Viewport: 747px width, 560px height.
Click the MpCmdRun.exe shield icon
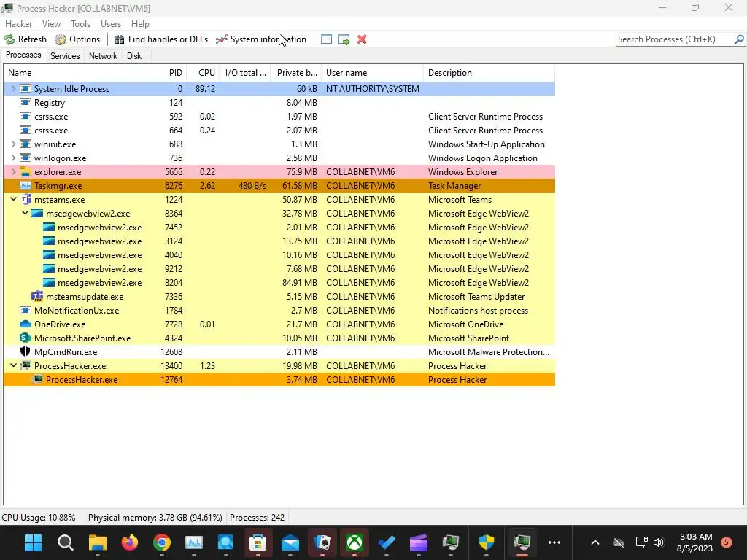(x=26, y=351)
